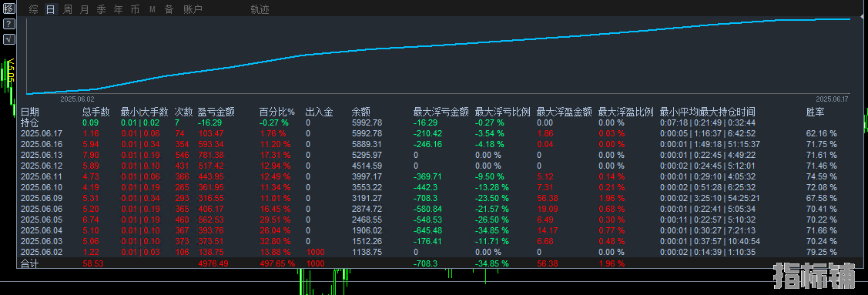Select the 持仓 open positions row

point(434,123)
